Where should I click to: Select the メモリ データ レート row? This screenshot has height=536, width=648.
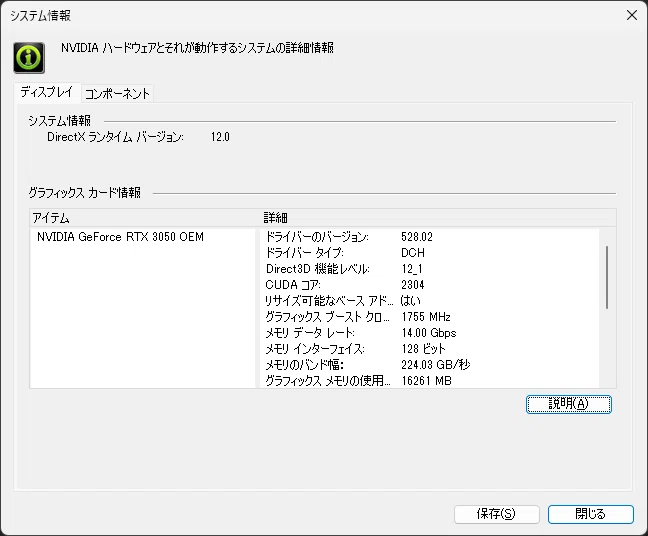[x=431, y=333]
